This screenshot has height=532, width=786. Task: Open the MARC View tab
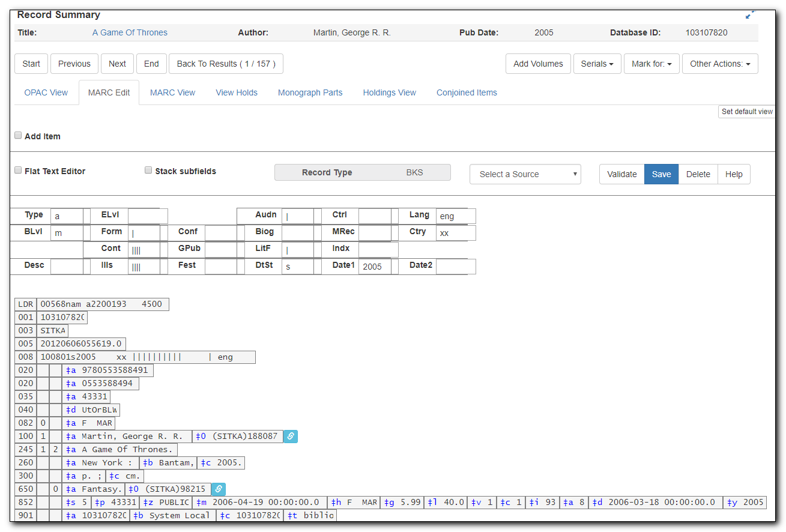coord(173,92)
